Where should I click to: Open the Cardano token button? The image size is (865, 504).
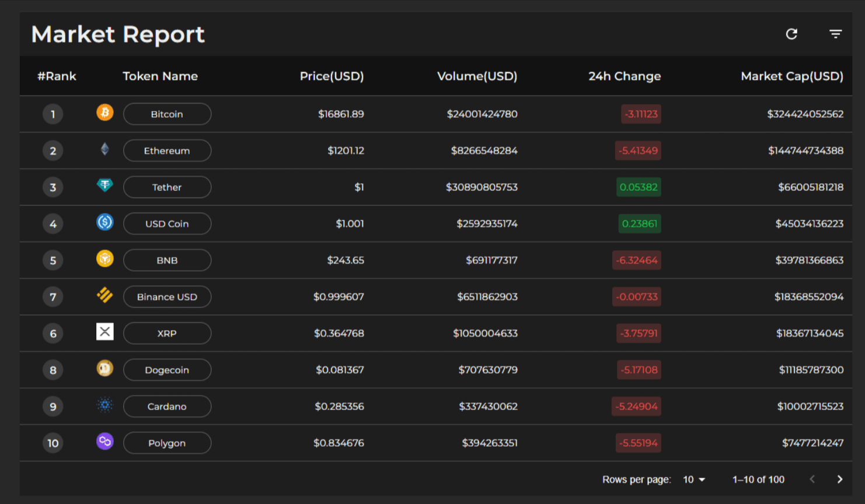tap(167, 407)
